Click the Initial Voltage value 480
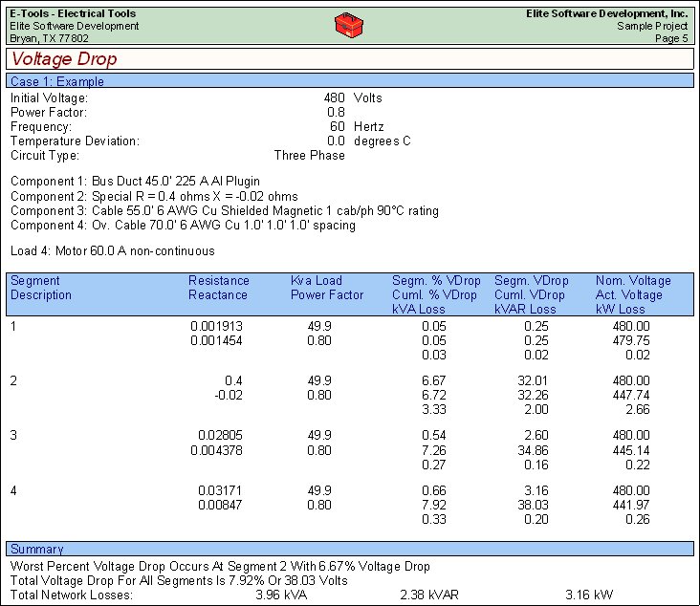700x606 pixels. (x=335, y=97)
